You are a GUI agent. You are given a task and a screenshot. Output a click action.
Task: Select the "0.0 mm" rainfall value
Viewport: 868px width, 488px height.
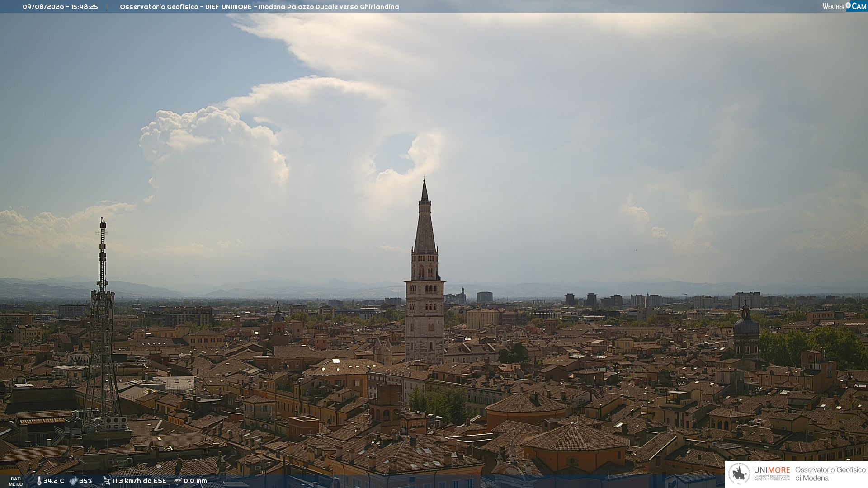pyautogui.click(x=195, y=481)
